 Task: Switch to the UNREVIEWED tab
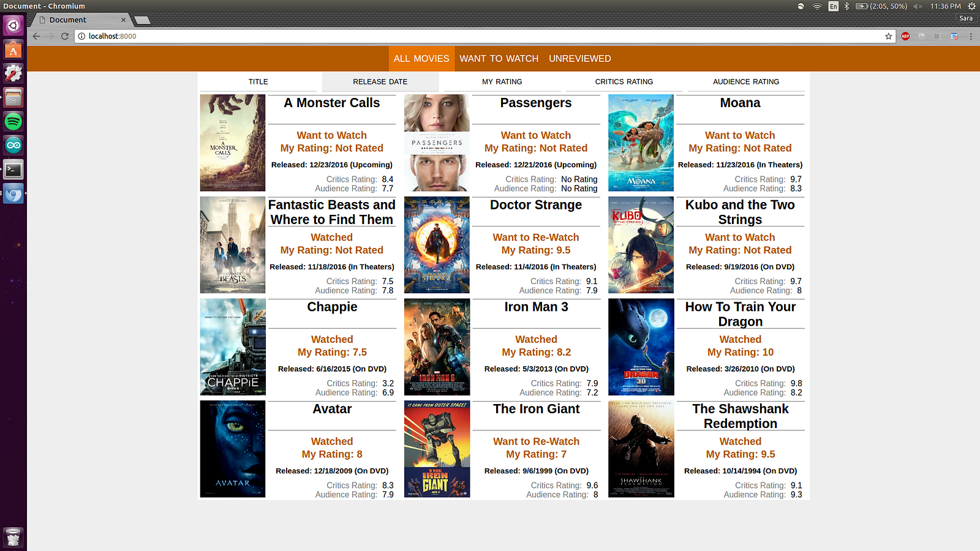(x=580, y=59)
